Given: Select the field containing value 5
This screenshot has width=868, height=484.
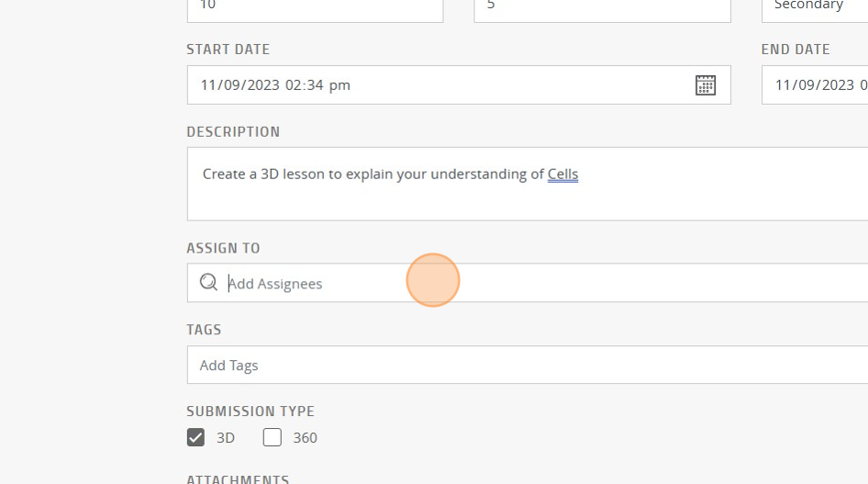Looking at the screenshot, I should [602, 10].
